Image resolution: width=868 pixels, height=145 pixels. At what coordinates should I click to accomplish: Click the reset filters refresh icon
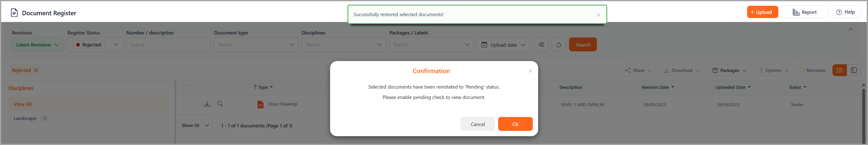[x=558, y=44]
